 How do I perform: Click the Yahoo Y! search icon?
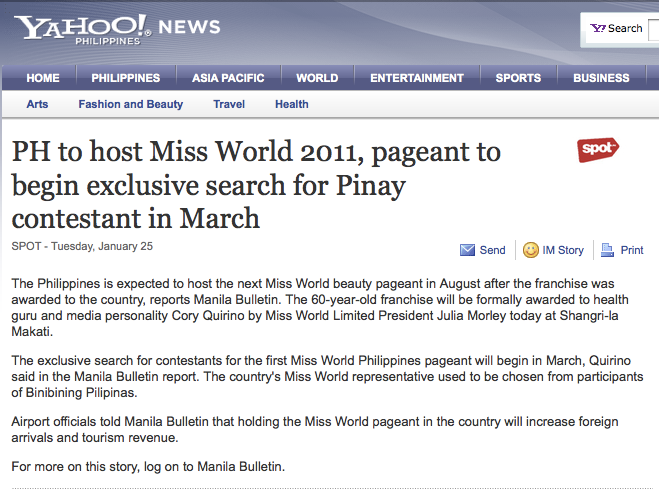click(598, 28)
